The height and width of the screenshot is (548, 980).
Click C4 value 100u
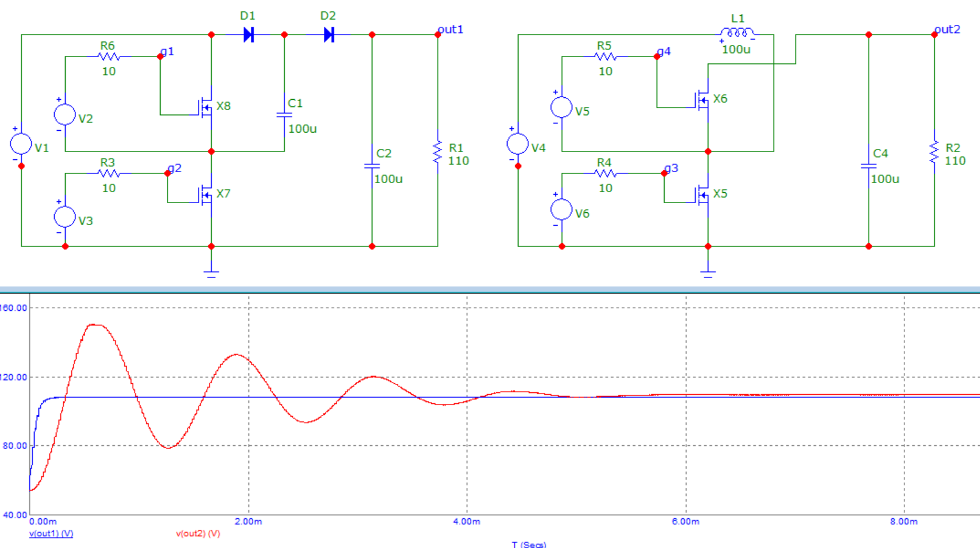click(885, 179)
